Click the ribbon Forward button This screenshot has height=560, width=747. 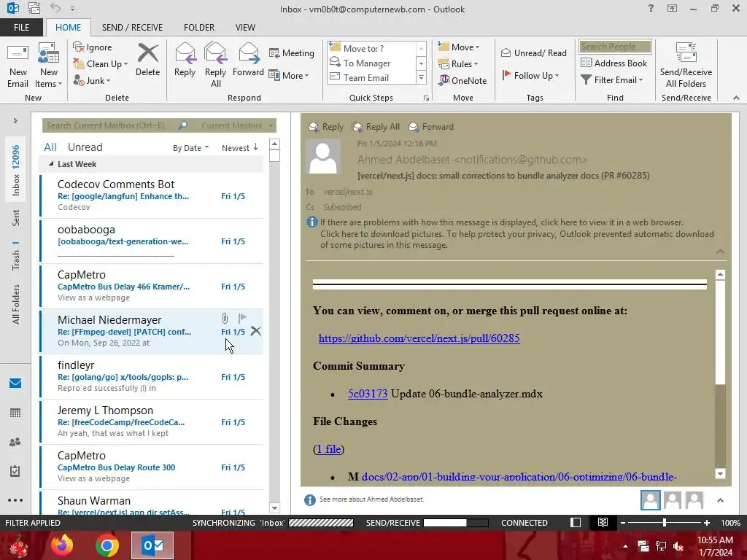pos(248,60)
